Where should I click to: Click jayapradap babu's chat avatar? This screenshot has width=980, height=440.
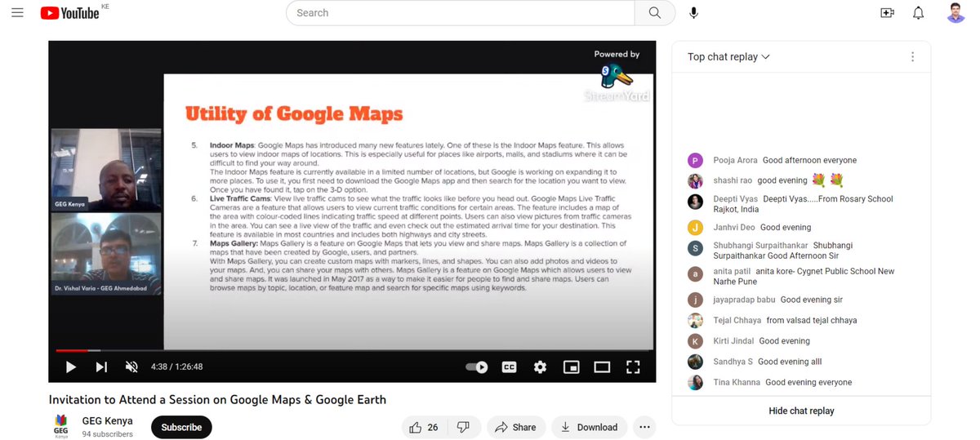pos(695,300)
